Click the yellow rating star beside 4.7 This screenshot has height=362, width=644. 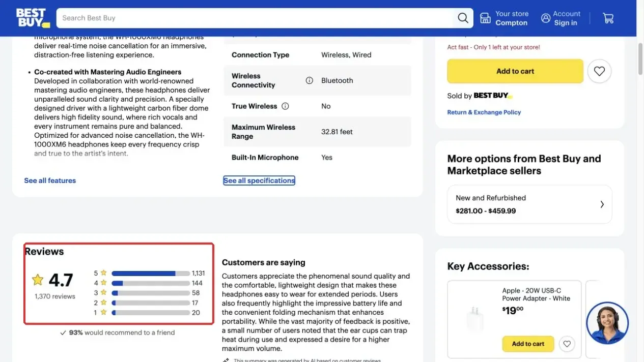click(38, 280)
